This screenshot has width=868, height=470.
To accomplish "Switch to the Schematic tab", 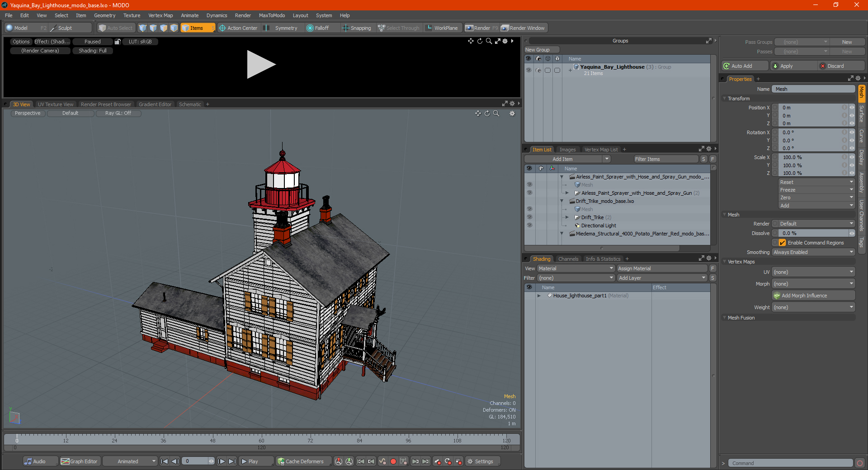I will pyautogui.click(x=190, y=104).
